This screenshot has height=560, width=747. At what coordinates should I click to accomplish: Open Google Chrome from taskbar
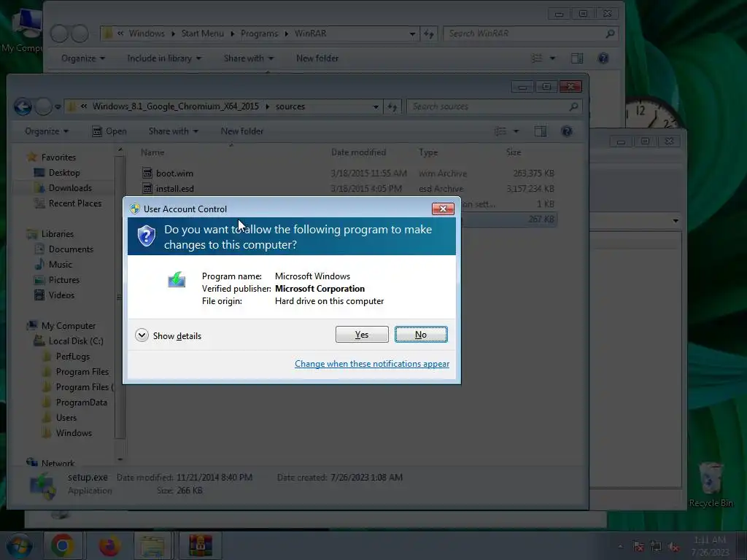[63, 545]
